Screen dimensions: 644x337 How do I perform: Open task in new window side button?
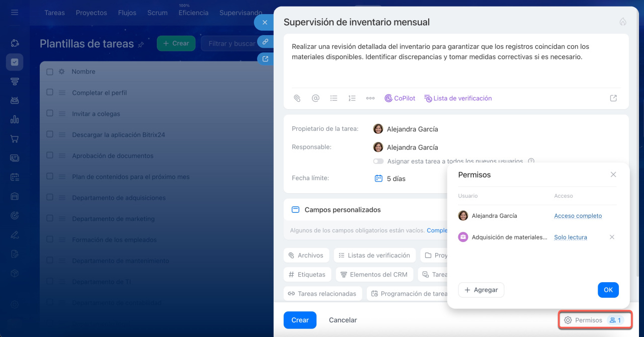pos(265,59)
